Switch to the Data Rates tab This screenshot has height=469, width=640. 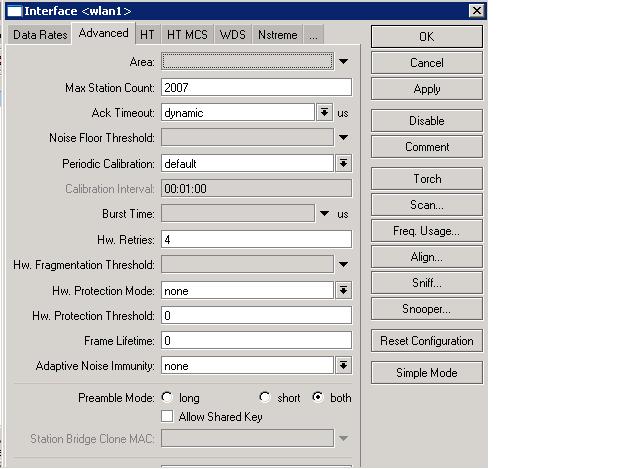point(40,35)
